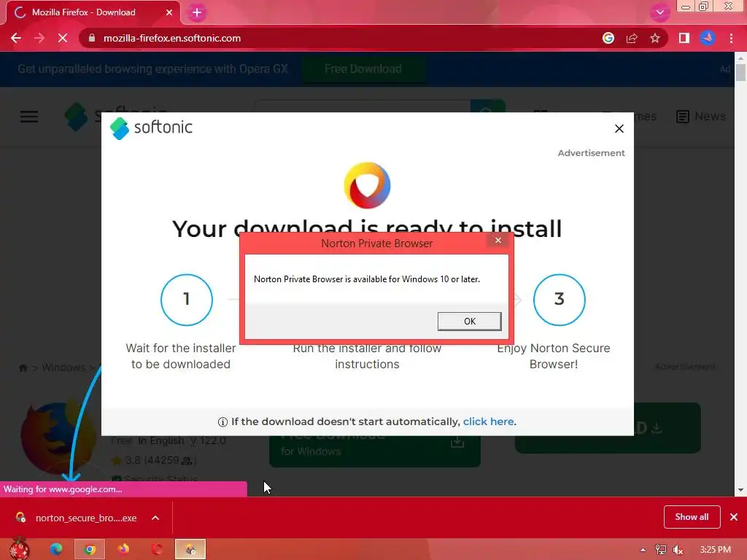Close the Norton Private Browser dialog
The width and height of the screenshot is (747, 560).
click(x=498, y=240)
